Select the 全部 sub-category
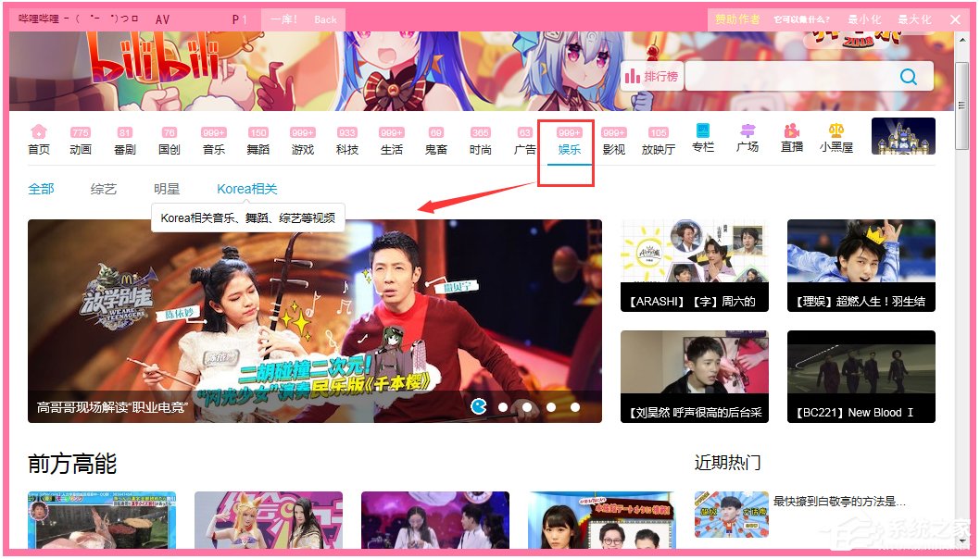Image resolution: width=980 pixels, height=559 pixels. click(42, 189)
